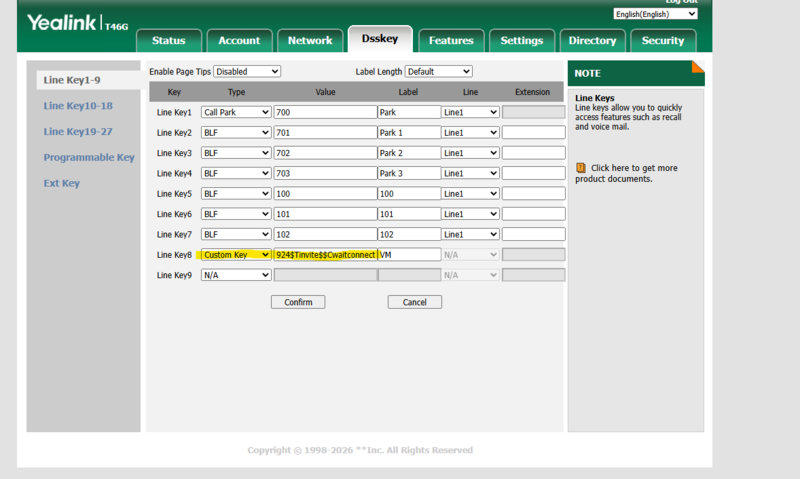This screenshot has height=479, width=800.
Task: Click Line Key5 value field 100
Action: pos(325,194)
